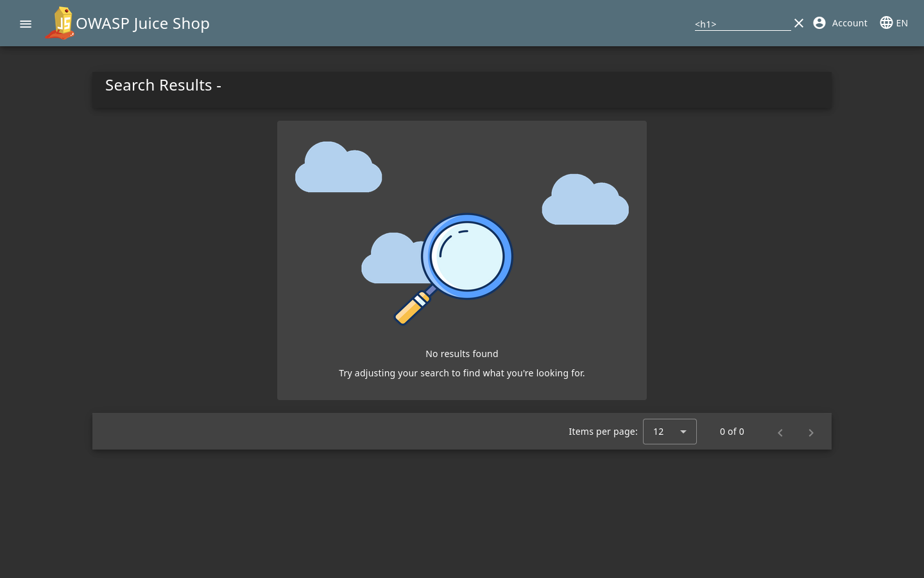This screenshot has width=924, height=578.
Task: Open the Account menu label
Action: click(x=849, y=23)
